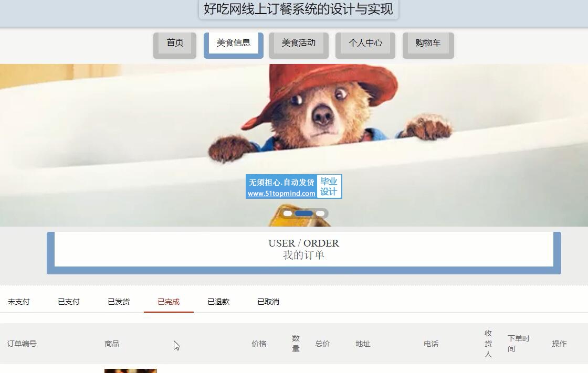Switch to the 已退款 order tab
588x373 pixels.
click(218, 302)
